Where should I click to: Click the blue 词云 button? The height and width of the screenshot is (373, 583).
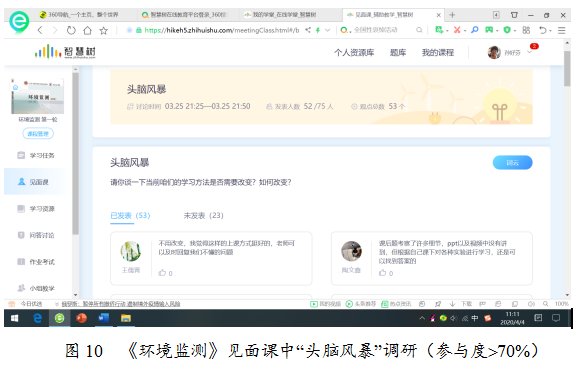[x=512, y=163]
